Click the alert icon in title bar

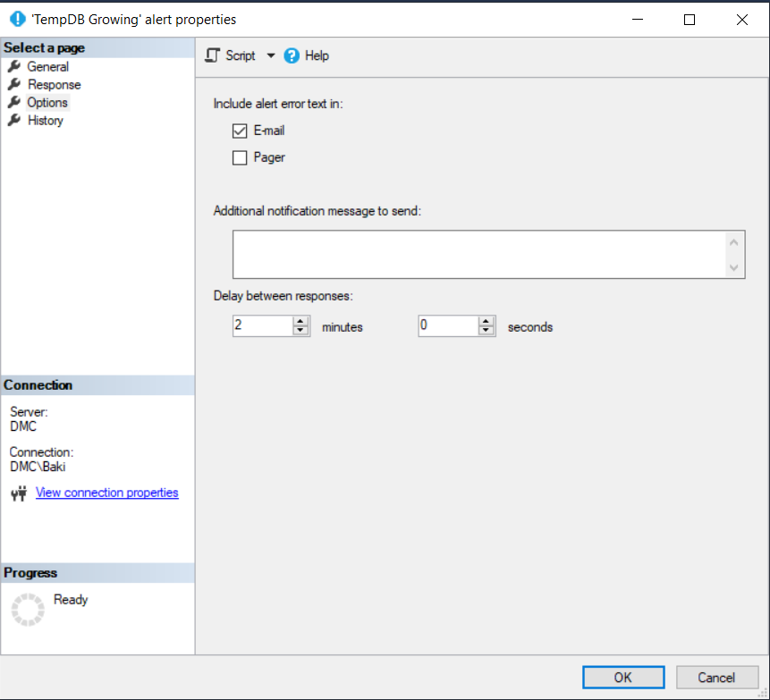coord(17,19)
